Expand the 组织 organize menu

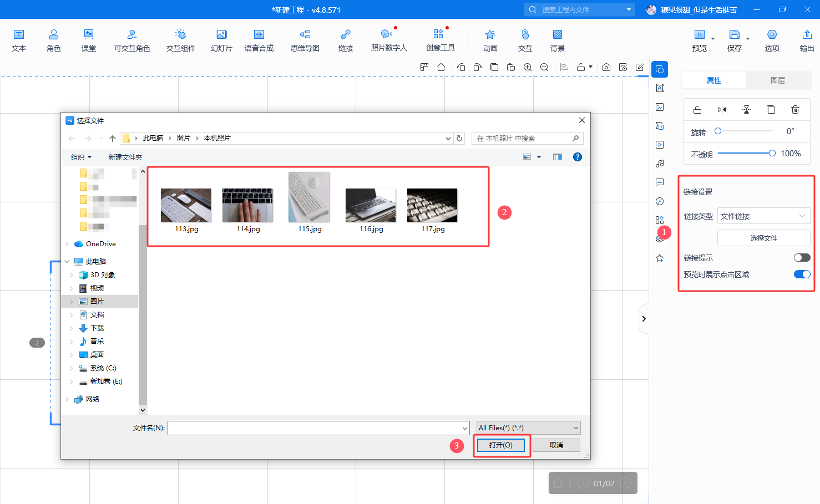pyautogui.click(x=81, y=157)
